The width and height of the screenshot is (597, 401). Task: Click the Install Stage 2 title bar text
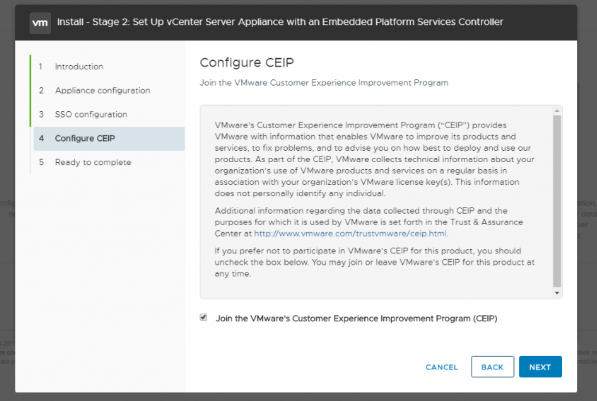pos(280,22)
